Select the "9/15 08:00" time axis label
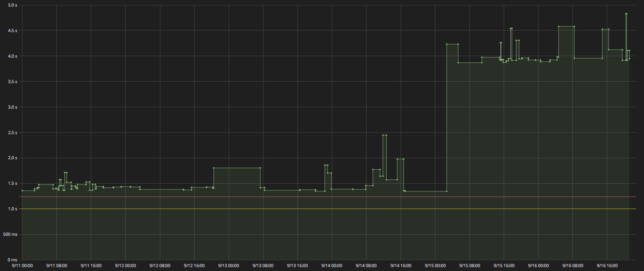The height and width of the screenshot is (271, 644). click(x=470, y=266)
